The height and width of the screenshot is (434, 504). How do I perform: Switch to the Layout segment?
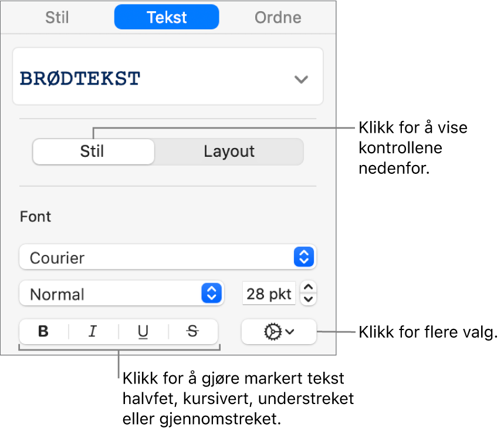coord(229,152)
